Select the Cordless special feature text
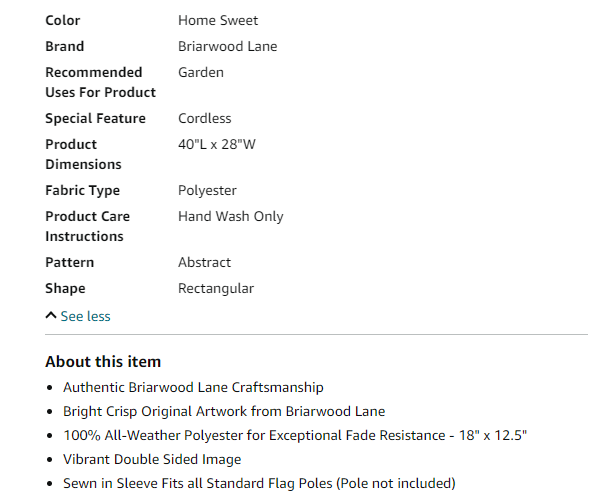 (x=204, y=118)
